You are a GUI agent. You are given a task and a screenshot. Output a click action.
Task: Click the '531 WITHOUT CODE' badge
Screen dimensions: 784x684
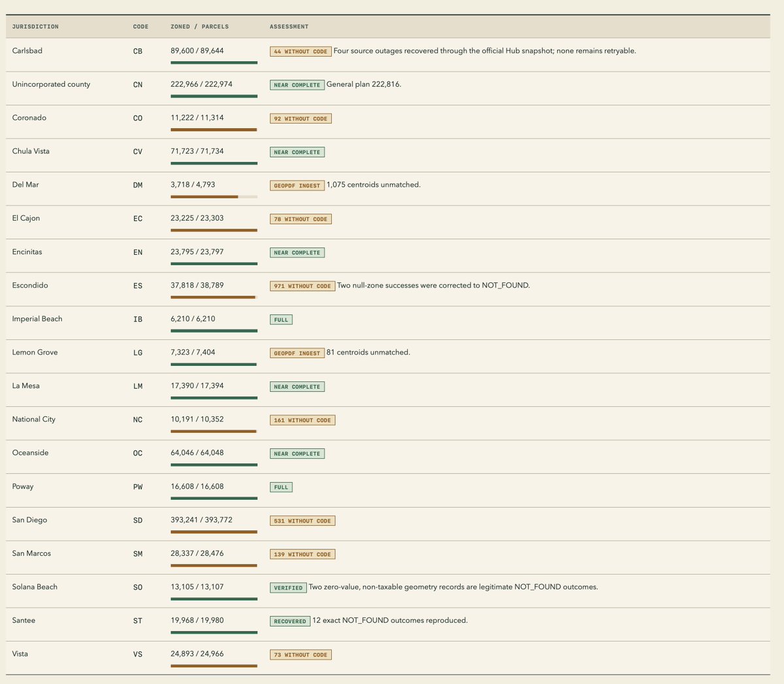[302, 521]
